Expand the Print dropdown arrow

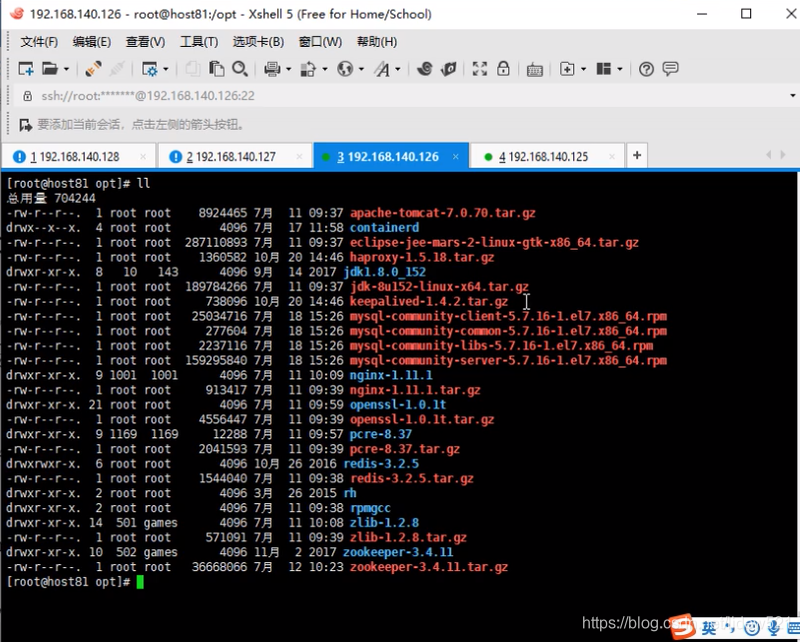[x=288, y=69]
